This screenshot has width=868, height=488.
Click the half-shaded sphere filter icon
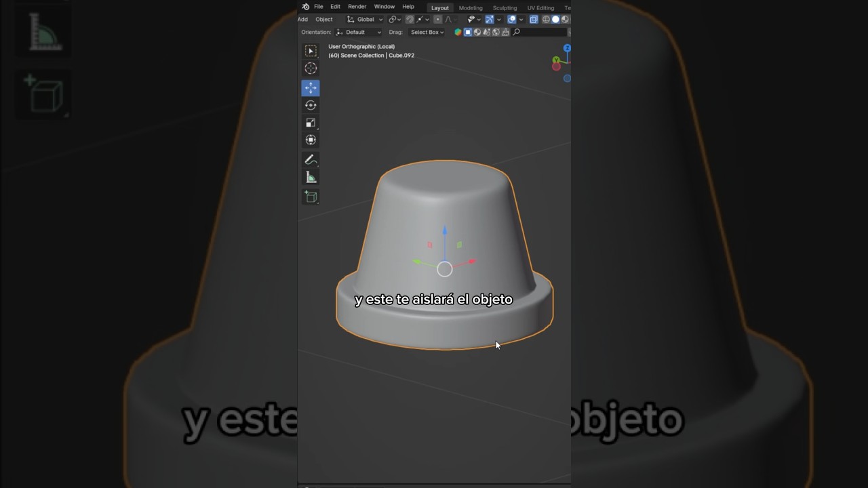tap(477, 33)
